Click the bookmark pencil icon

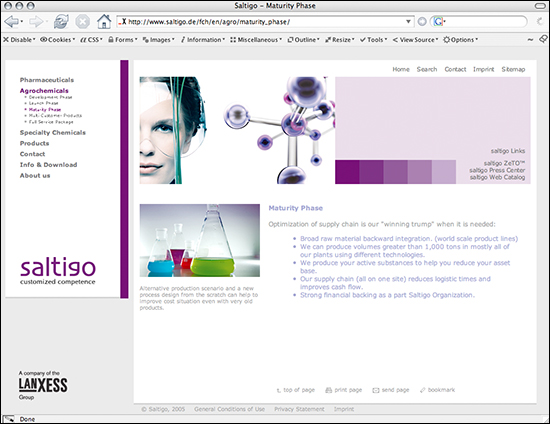point(422,390)
